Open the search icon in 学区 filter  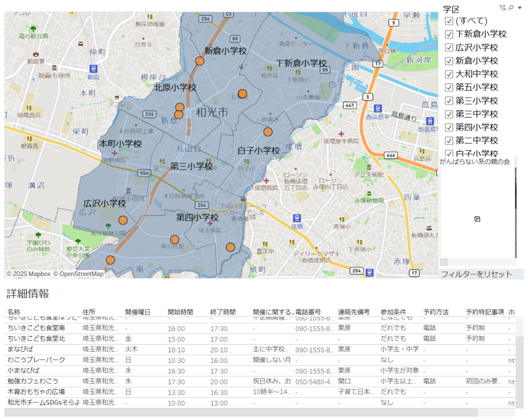point(511,8)
